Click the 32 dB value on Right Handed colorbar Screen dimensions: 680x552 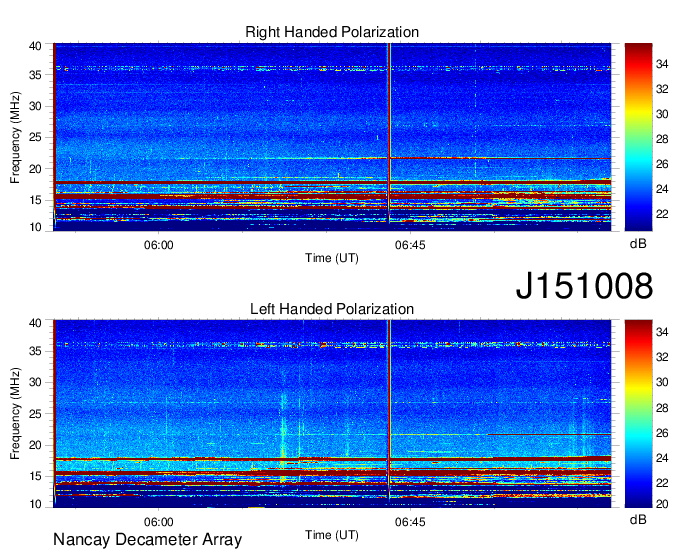(662, 89)
